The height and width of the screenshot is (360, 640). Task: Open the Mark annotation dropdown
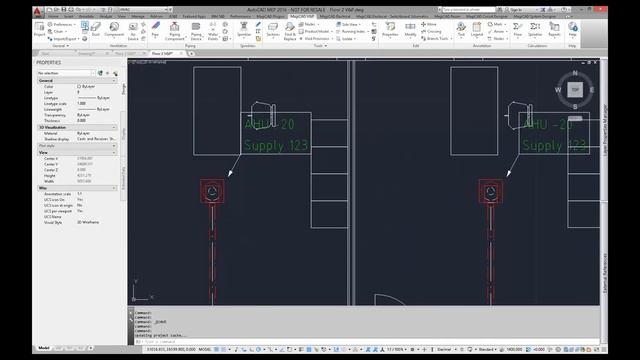497,24
